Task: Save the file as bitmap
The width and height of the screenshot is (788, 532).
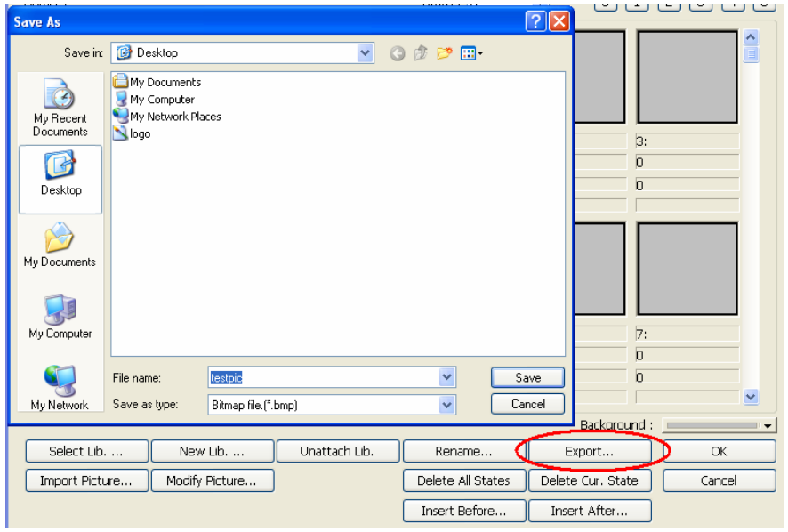Action: 527,377
